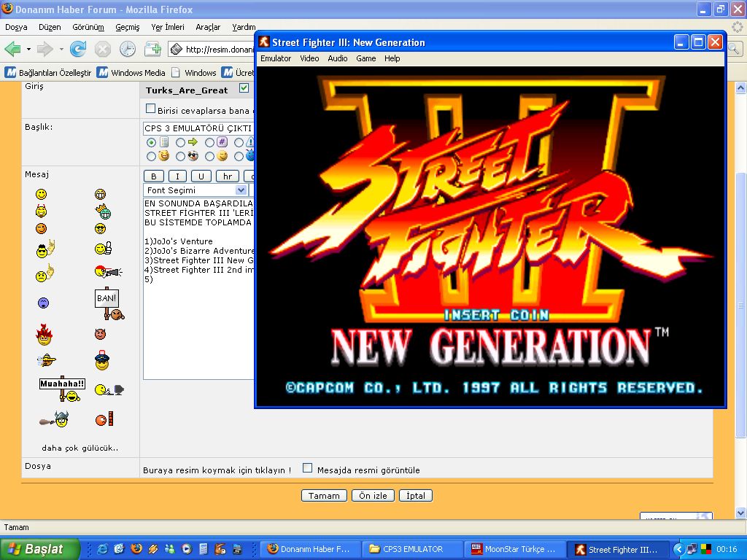The height and width of the screenshot is (560, 747).
Task: Select the purple hash topic icon radio
Action: [209, 142]
